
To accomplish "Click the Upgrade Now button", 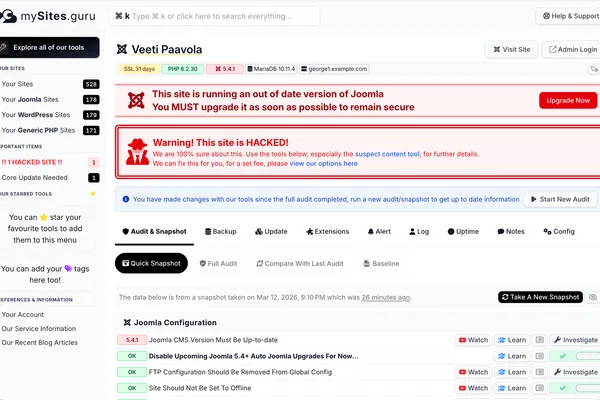I will [568, 100].
